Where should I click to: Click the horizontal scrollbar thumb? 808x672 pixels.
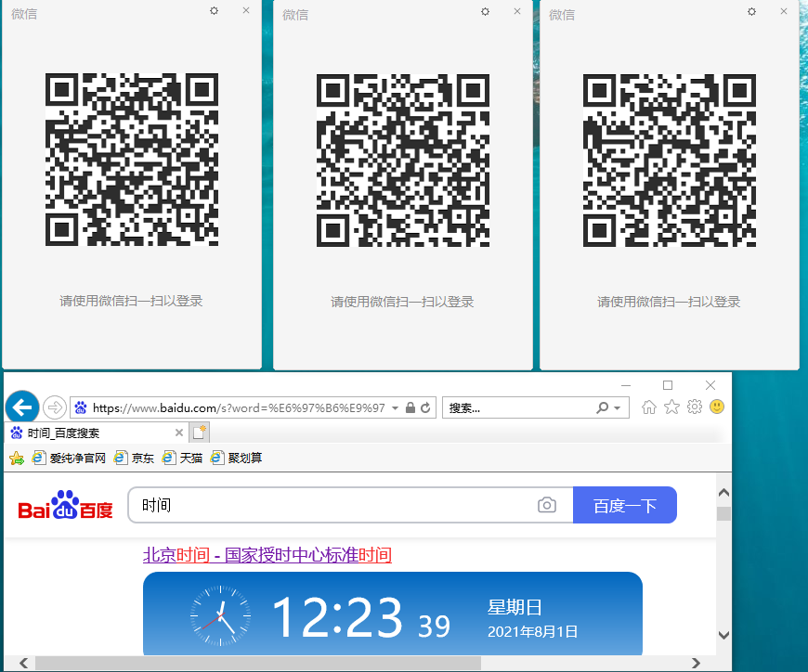257,663
